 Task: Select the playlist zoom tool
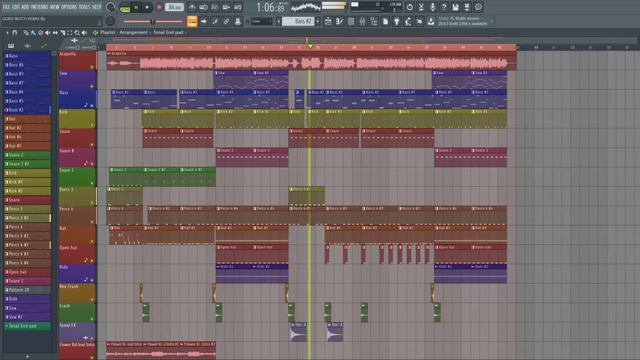coord(77,32)
